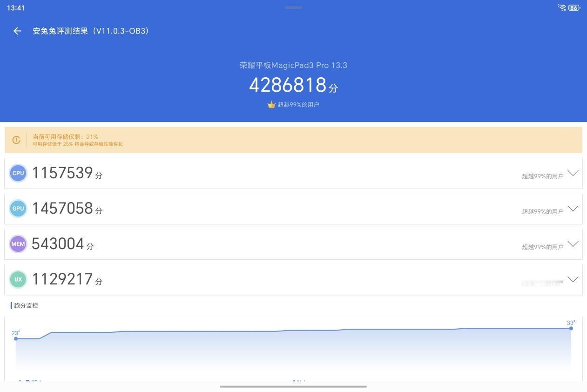Tap the 跑分监控 section heading
This screenshot has height=392, width=587.
point(26,306)
